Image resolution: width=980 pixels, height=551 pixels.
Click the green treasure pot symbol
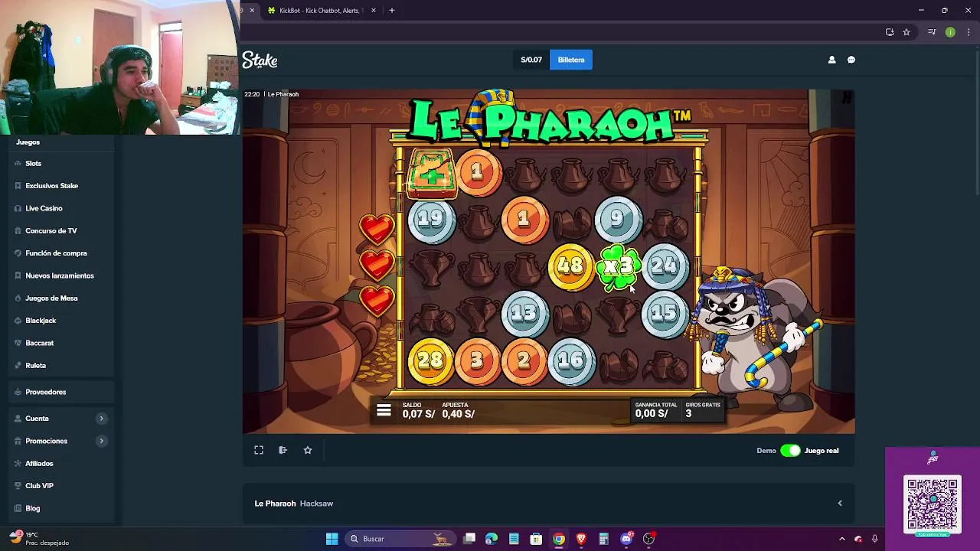(x=432, y=174)
